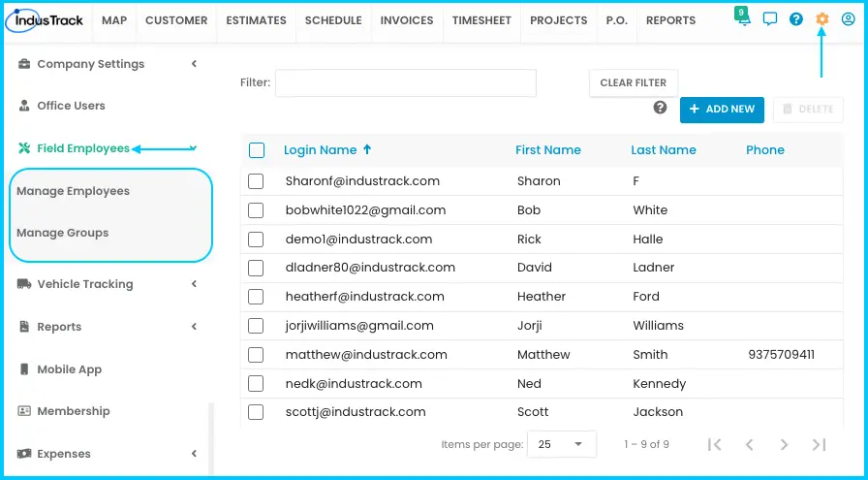This screenshot has height=480, width=868.
Task: Click the Expenses money icon
Action: (x=24, y=454)
